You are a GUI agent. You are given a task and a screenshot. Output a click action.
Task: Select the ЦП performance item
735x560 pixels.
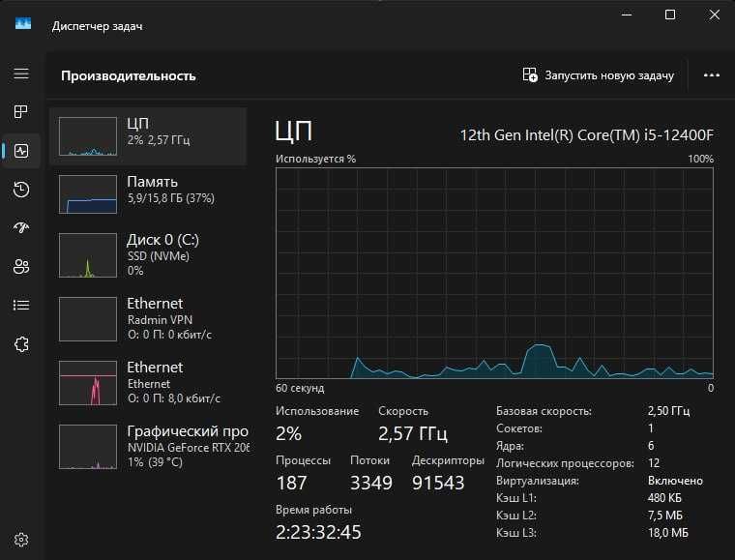148,136
